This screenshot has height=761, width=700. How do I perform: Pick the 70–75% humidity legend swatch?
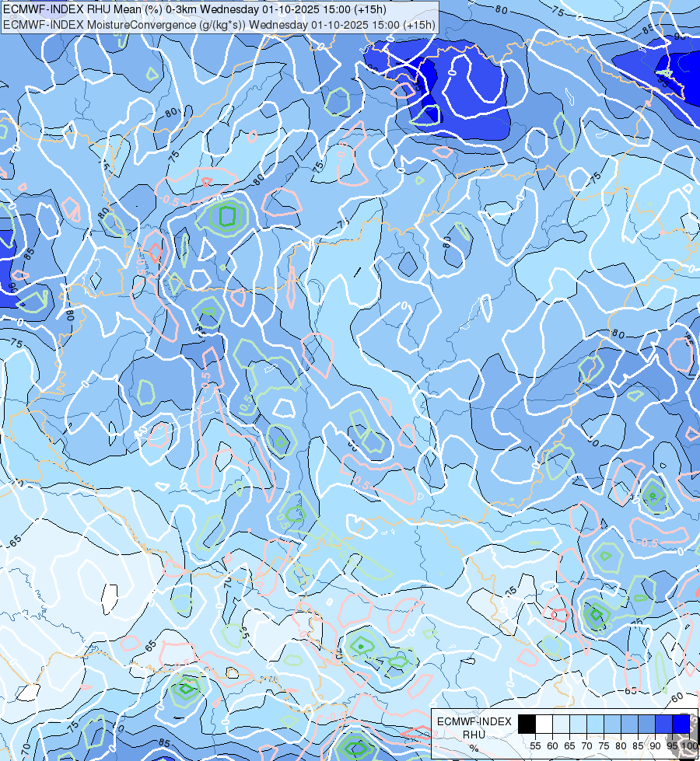pyautogui.click(x=596, y=724)
